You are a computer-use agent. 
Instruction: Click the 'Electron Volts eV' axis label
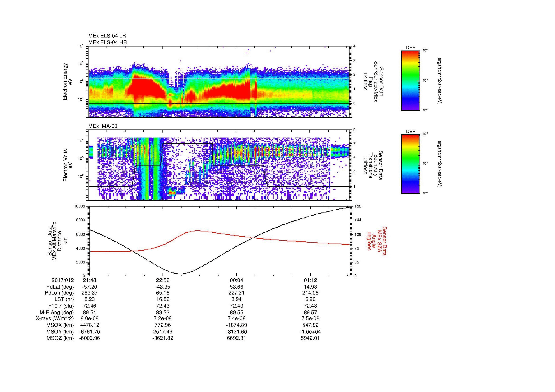(67, 165)
